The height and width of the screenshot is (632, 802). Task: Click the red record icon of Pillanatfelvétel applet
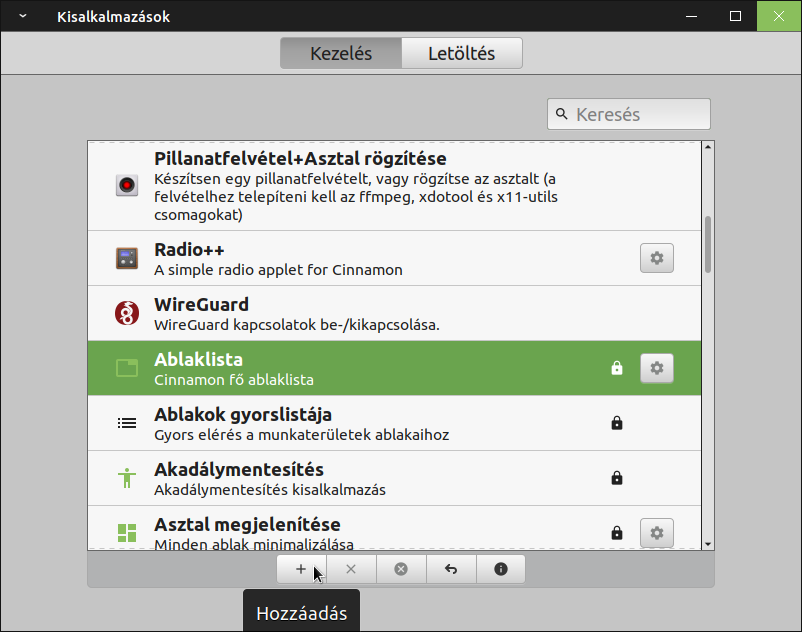click(127, 185)
